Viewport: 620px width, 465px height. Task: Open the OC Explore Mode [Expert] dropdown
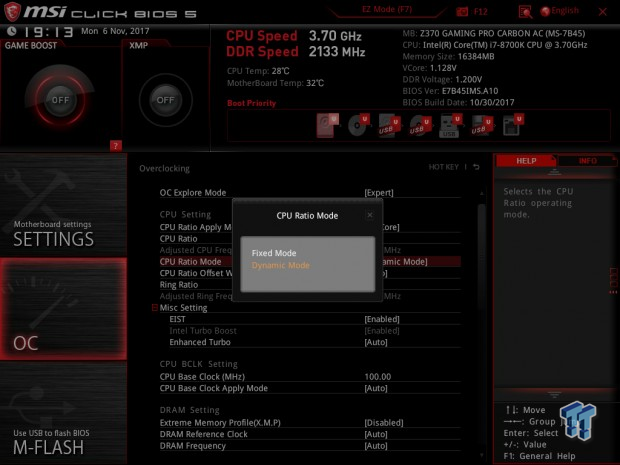click(379, 193)
